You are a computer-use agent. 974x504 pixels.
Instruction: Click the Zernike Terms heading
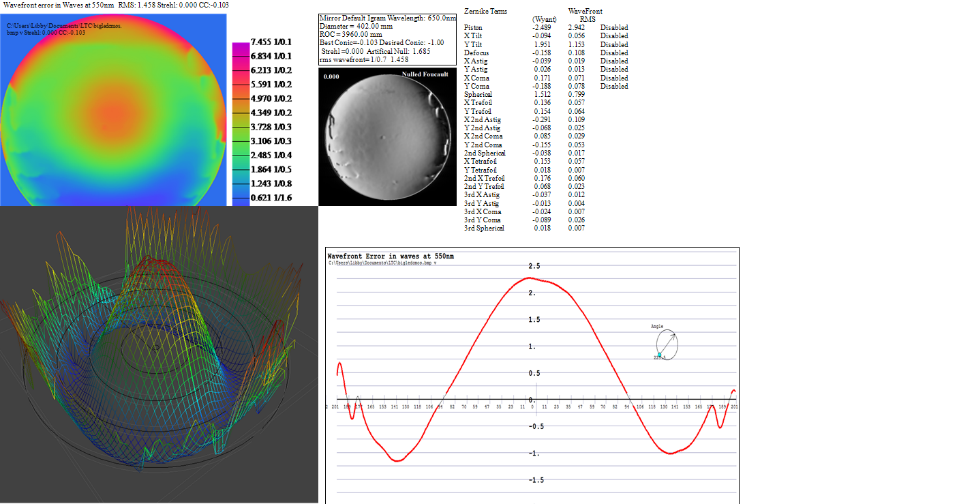tap(485, 10)
